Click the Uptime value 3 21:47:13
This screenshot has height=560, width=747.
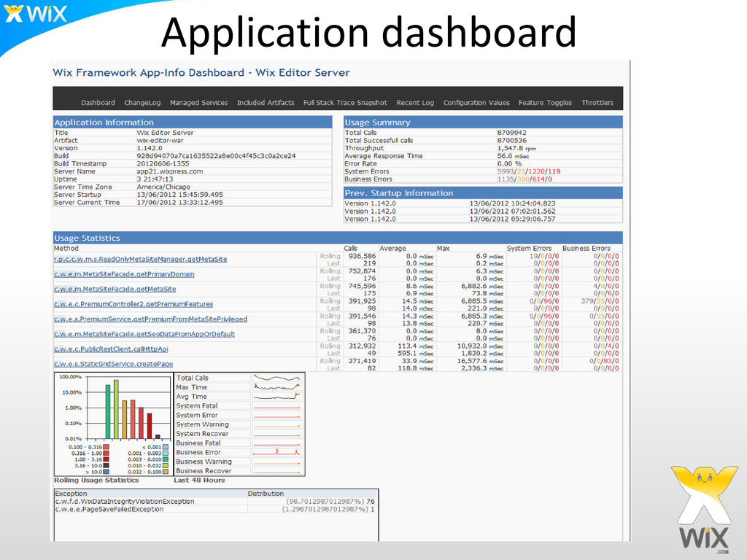click(155, 179)
